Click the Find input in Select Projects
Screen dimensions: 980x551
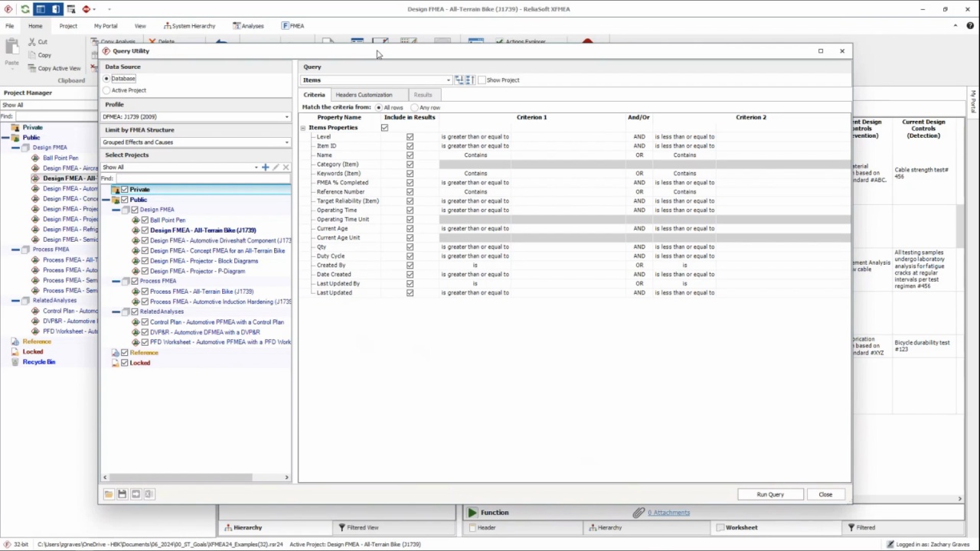point(202,178)
